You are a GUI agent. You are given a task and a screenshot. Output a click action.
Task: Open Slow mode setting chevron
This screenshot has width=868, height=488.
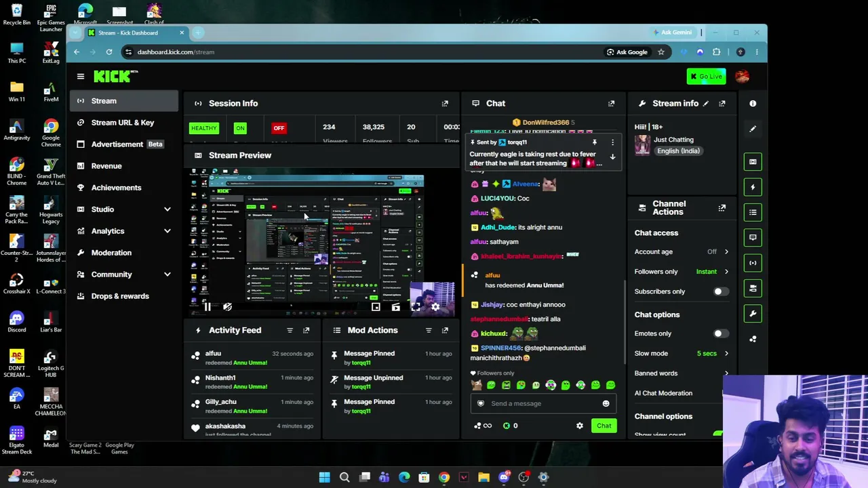coord(726,354)
